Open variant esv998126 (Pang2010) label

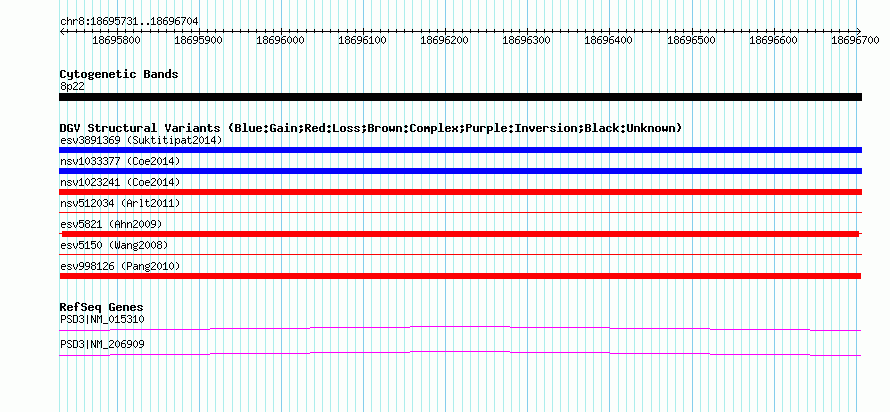(x=120, y=266)
